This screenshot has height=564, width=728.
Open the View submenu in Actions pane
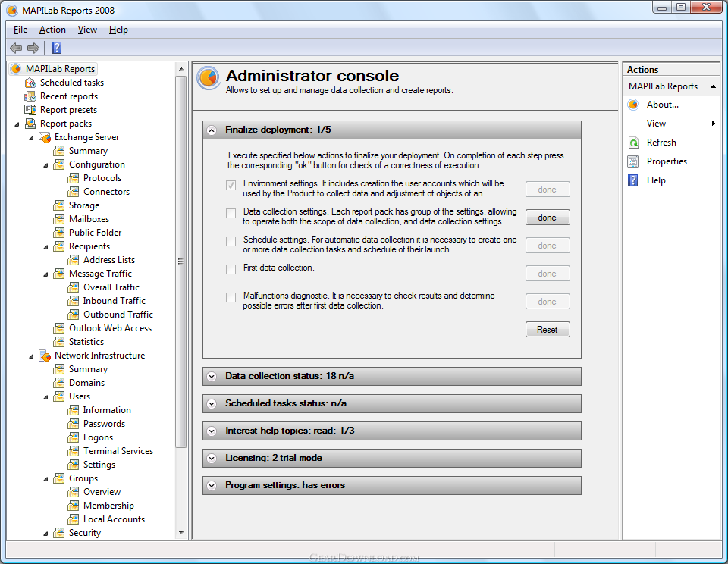[x=671, y=124]
